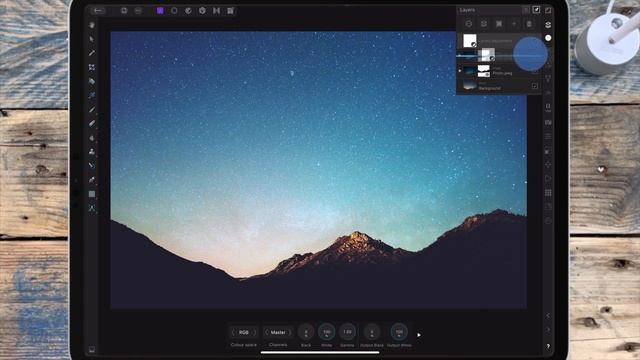This screenshot has width=640, height=360.
Task: Select the highlighted blue tool in left toolbar
Action: pos(92,95)
